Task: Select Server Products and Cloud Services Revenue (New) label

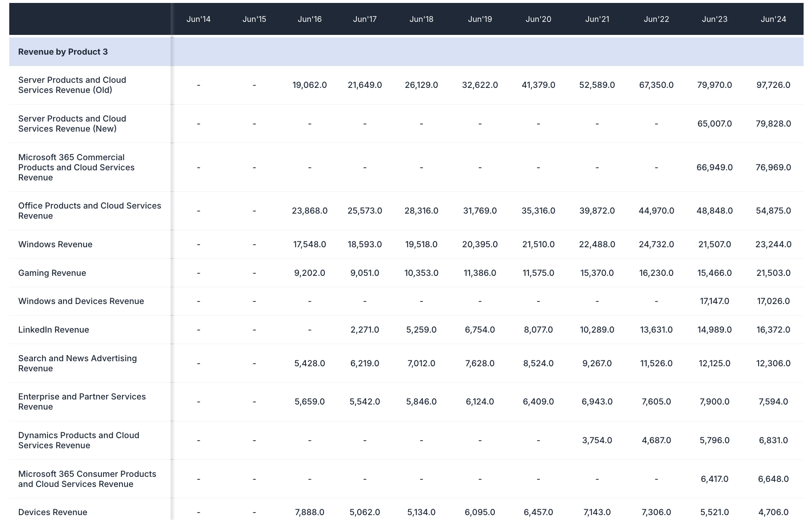Action: point(72,124)
